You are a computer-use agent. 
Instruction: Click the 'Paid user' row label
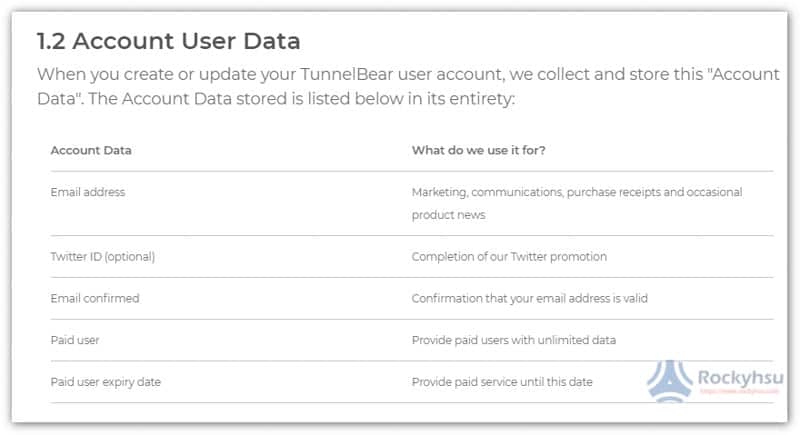[75, 340]
